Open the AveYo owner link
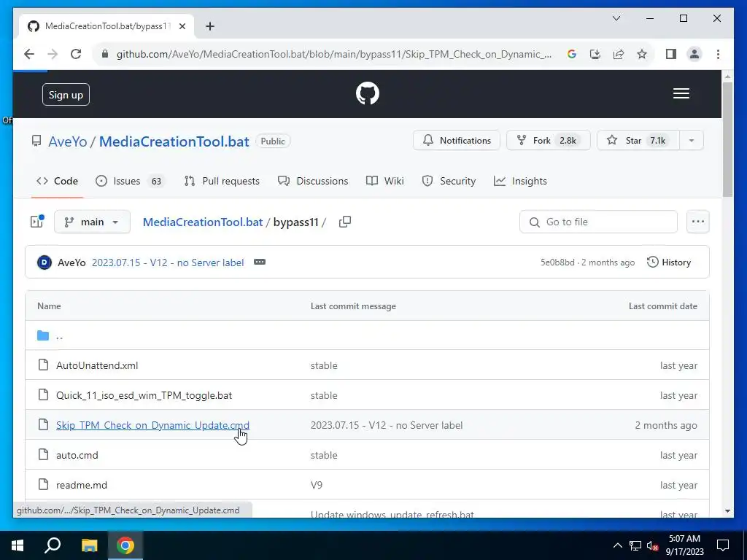747x560 pixels. tap(68, 141)
